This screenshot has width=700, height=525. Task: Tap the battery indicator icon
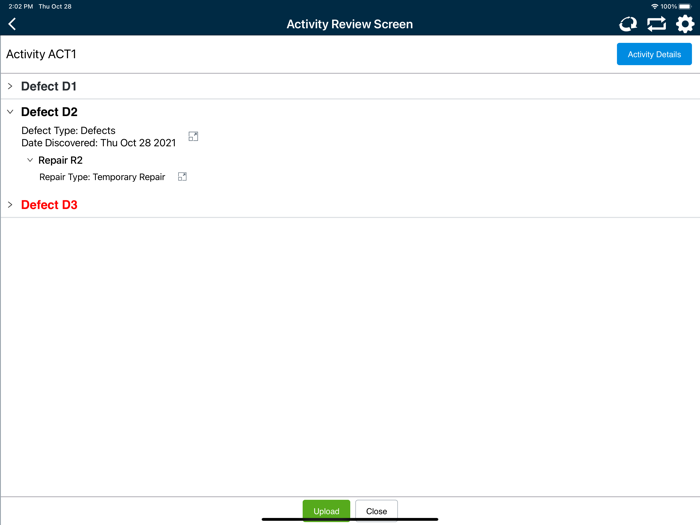pos(685,6)
